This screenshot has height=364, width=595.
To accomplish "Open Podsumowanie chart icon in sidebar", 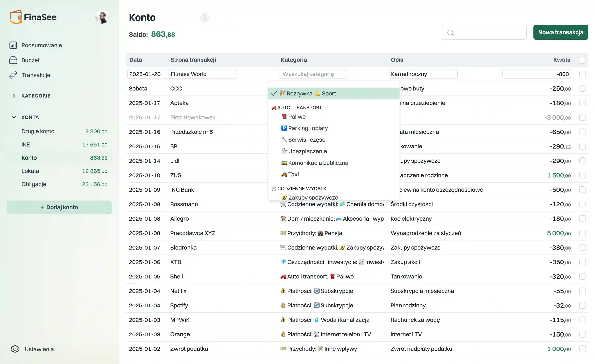I will point(13,45).
